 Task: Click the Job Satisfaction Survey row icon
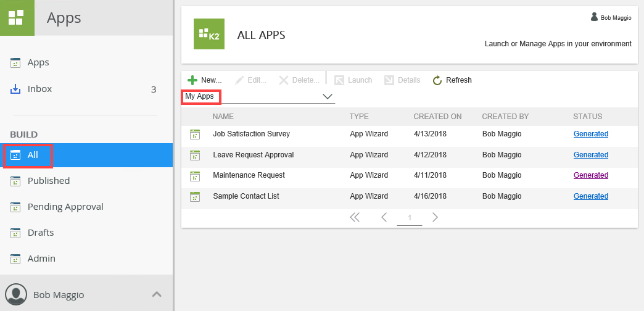click(196, 134)
